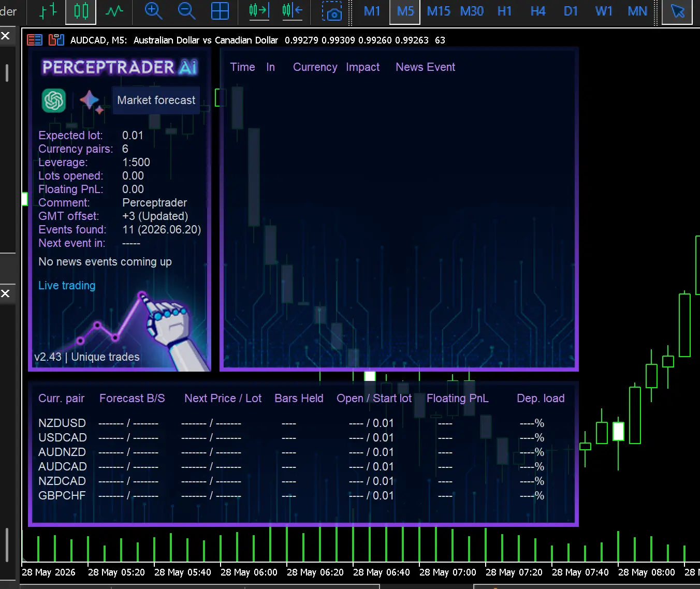Click the GMT offset +3 (Updated) value
Viewport: 700px width, 589px height.
pos(155,216)
